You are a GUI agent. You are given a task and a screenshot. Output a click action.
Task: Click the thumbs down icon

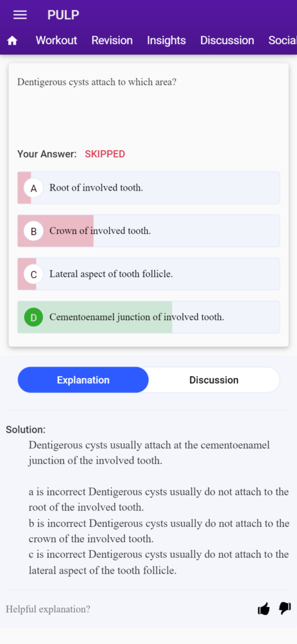click(x=285, y=608)
